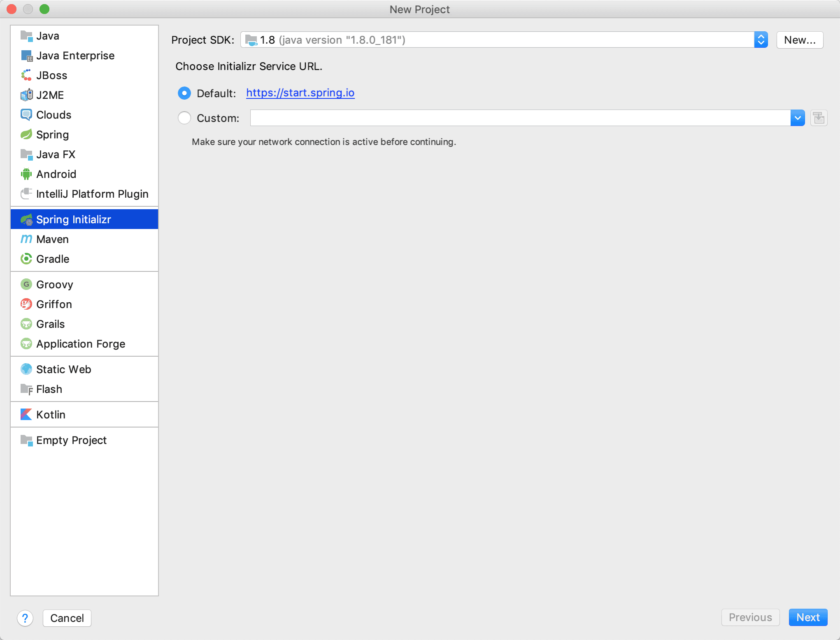Image resolution: width=840 pixels, height=640 pixels.
Task: Open the Project SDK dropdown
Action: tap(761, 40)
